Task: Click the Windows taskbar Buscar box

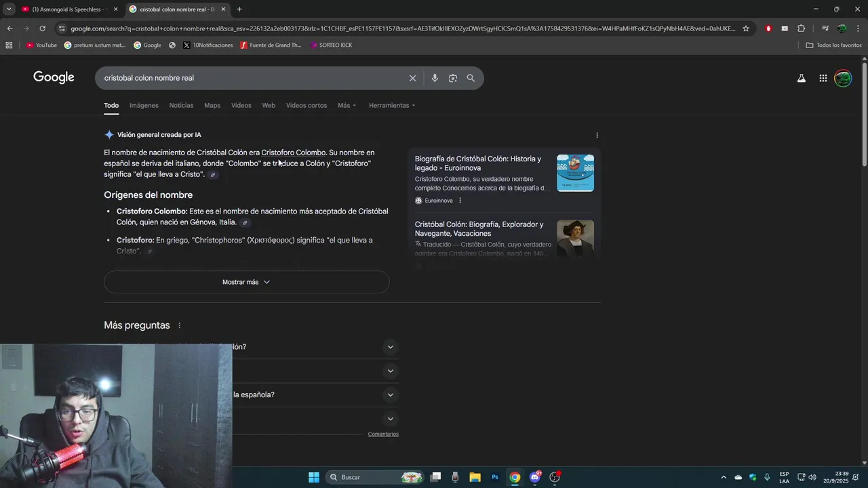Action: [375, 477]
